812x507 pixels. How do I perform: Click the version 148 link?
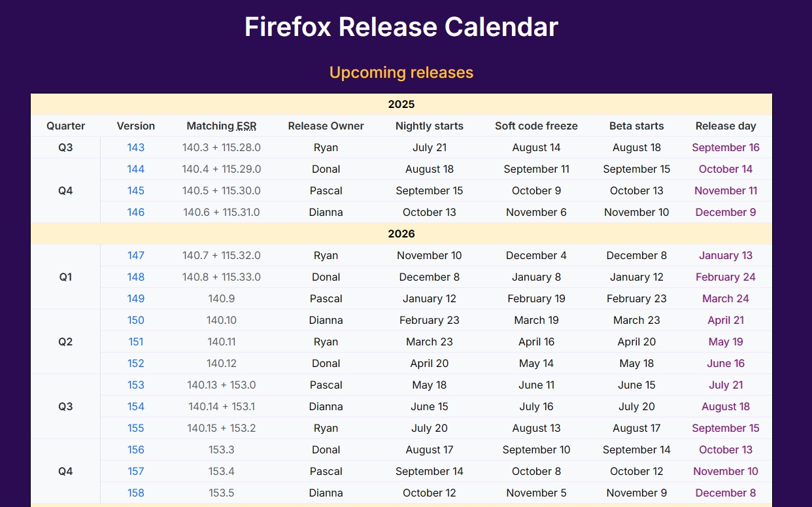point(136,277)
